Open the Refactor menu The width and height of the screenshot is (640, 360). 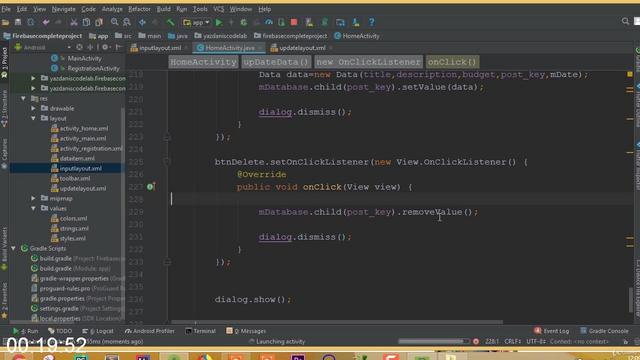(139, 9)
